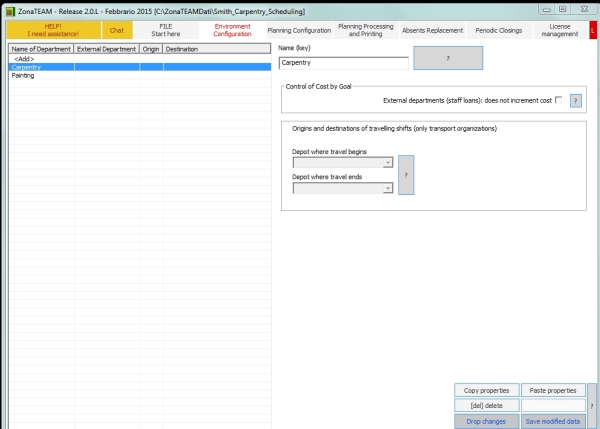Click the red L tab at the right edge
Image resolution: width=600 pixels, height=429 pixels.
coord(593,30)
